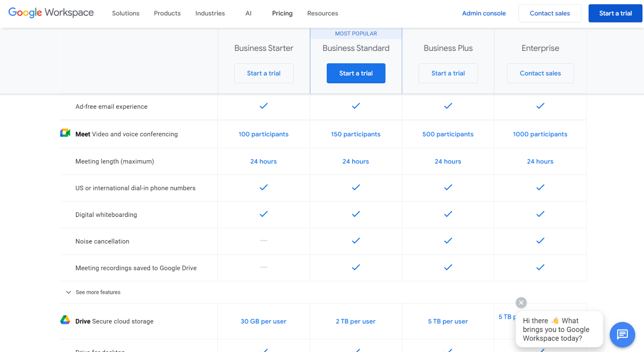Start a trial for Business Starter
Viewport: 644px width, 352px height.
coord(264,73)
